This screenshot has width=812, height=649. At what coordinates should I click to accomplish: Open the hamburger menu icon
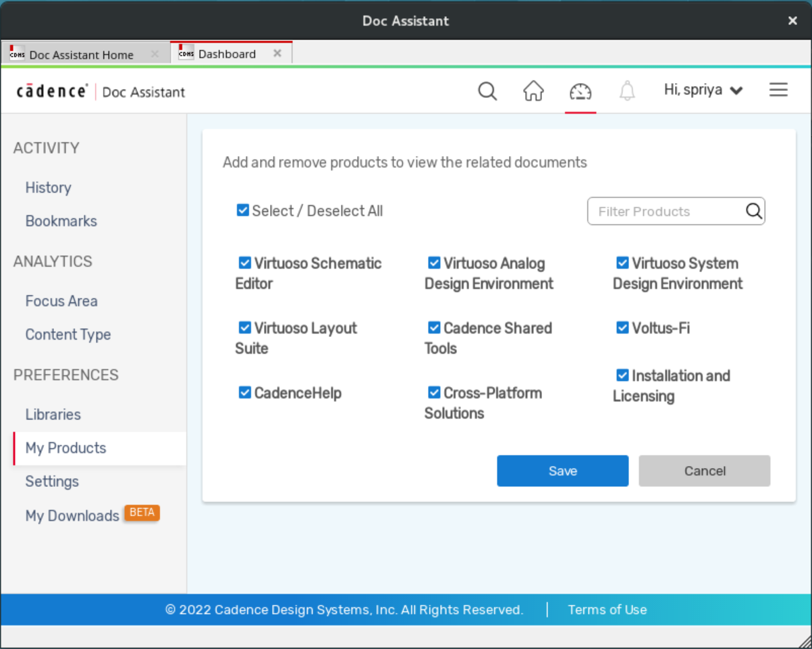[x=778, y=90]
